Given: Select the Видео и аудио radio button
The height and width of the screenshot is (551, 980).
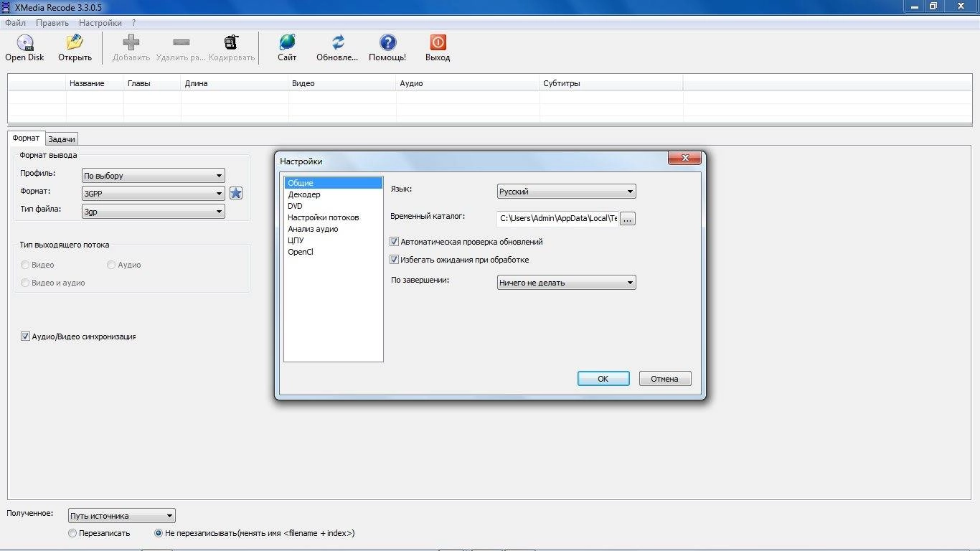Looking at the screenshot, I should point(25,283).
